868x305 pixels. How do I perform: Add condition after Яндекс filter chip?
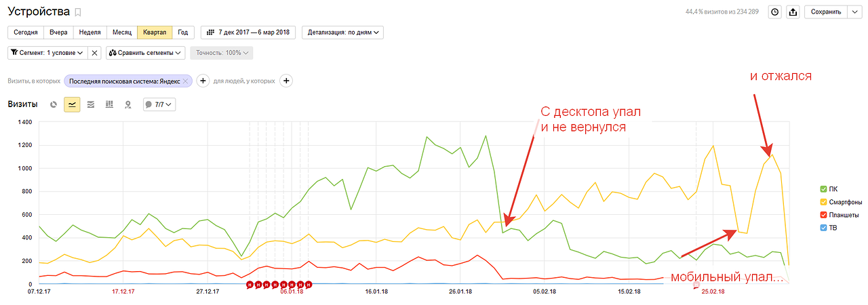[203, 81]
